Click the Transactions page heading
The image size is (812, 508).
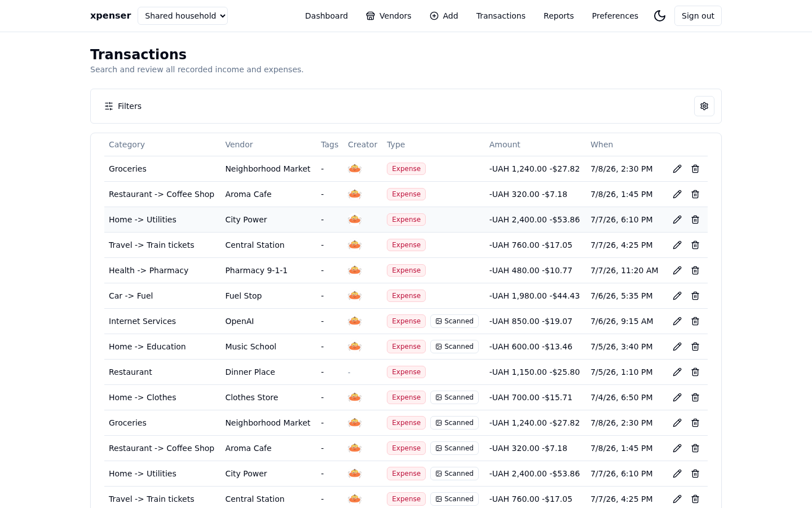(x=138, y=54)
